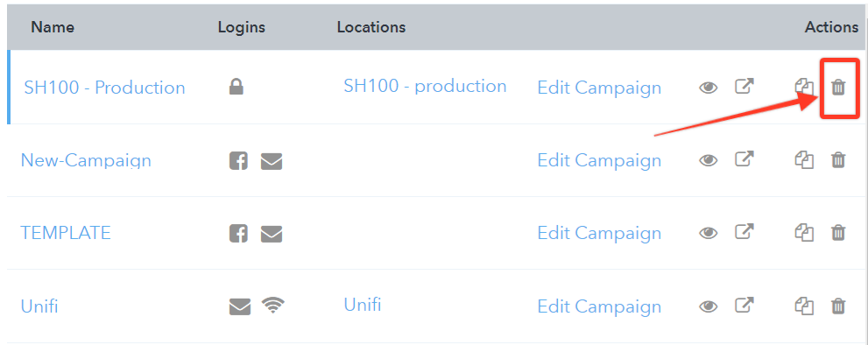The height and width of the screenshot is (345, 868).
Task: Delete the SH100 - Production campaign
Action: pyautogui.click(x=839, y=87)
